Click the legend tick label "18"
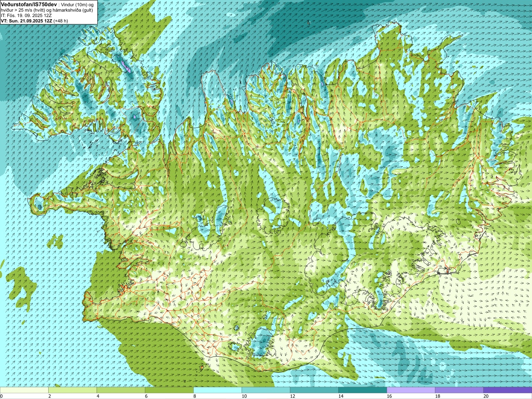Screen dimensions: 532x399 (x=438, y=396)
